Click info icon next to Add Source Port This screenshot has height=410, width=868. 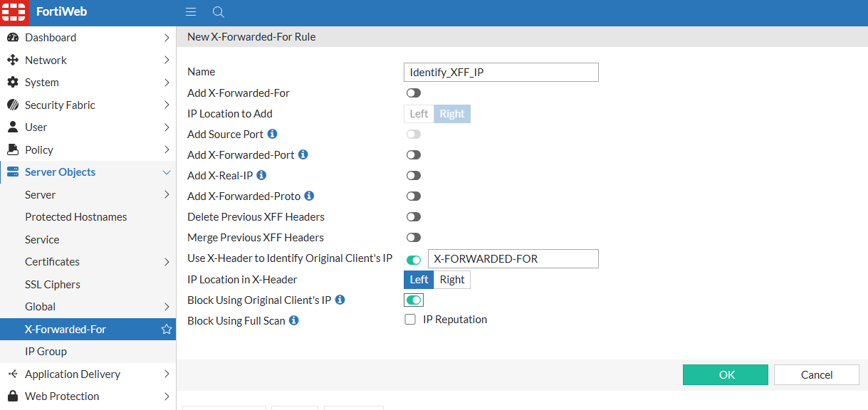[272, 134]
